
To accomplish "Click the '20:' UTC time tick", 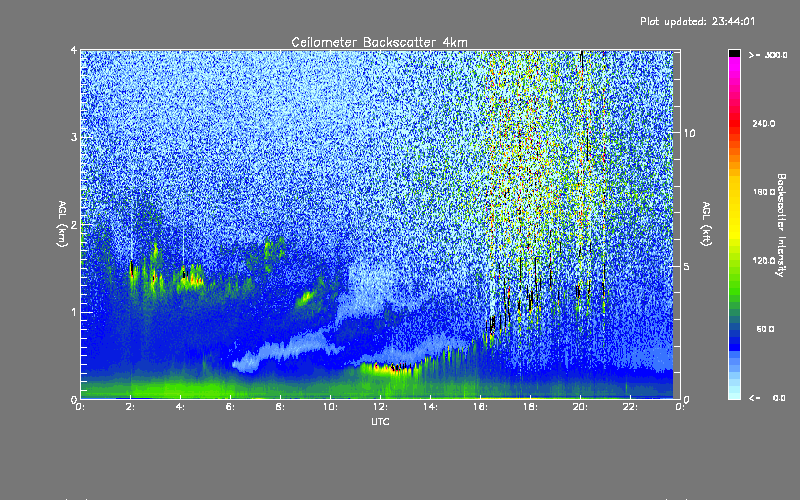I will pyautogui.click(x=580, y=407).
